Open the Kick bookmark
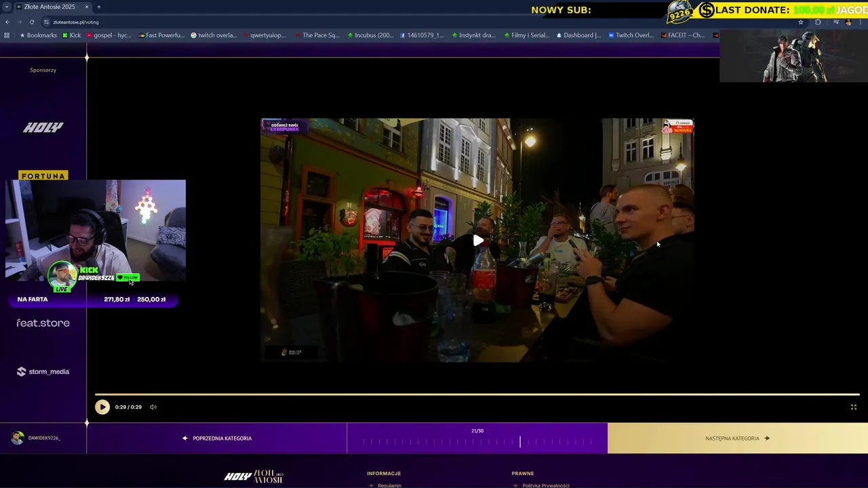Screen dimensions: 868x488 click(71, 35)
